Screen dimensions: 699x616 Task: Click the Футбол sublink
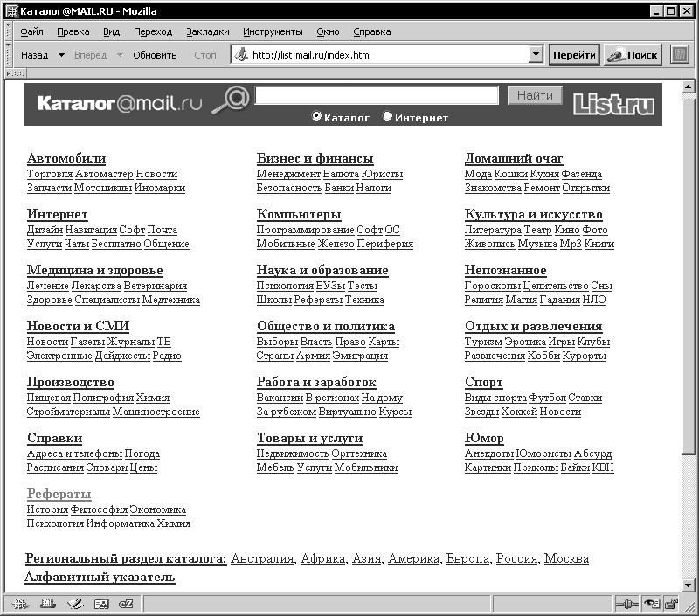tap(548, 398)
